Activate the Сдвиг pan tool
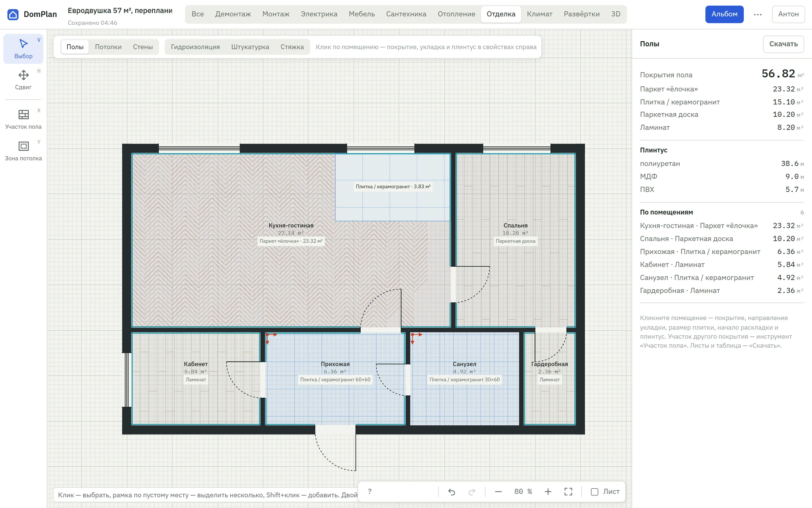Viewport: 812px width, 508px height. (x=23, y=80)
